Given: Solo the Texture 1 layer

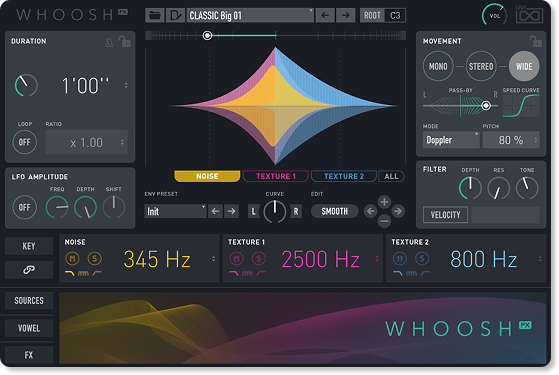Looking at the screenshot, I should (259, 258).
